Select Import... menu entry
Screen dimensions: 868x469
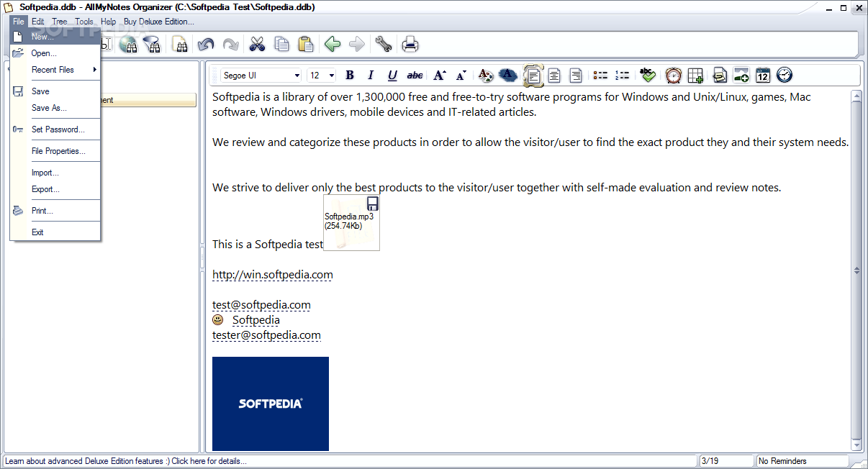(55, 173)
